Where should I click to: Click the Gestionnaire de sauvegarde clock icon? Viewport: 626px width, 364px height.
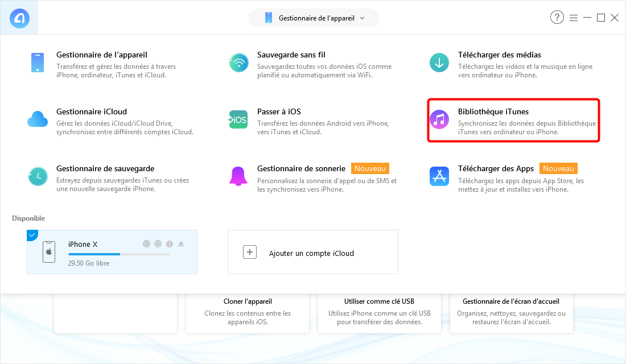point(38,176)
